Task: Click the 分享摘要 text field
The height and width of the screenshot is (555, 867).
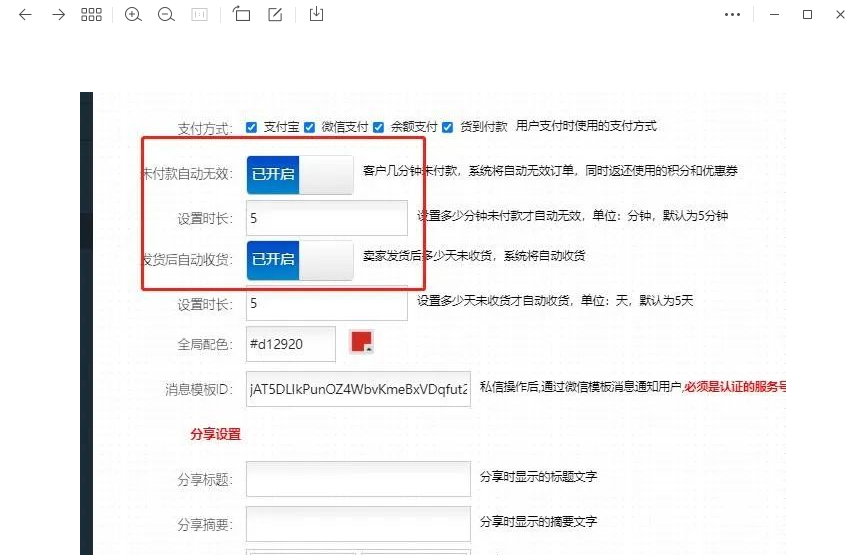Action: pos(358,523)
